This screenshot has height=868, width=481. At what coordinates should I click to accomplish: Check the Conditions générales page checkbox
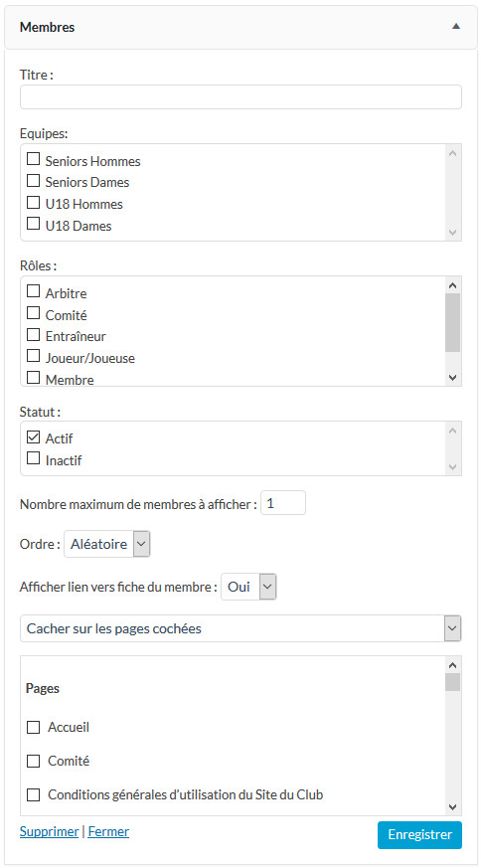pyautogui.click(x=34, y=795)
